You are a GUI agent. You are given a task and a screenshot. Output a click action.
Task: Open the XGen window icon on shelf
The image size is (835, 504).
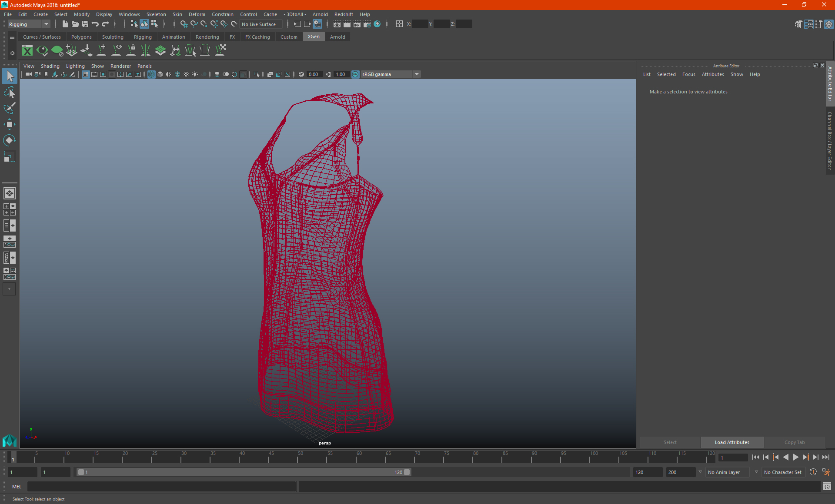tap(27, 51)
